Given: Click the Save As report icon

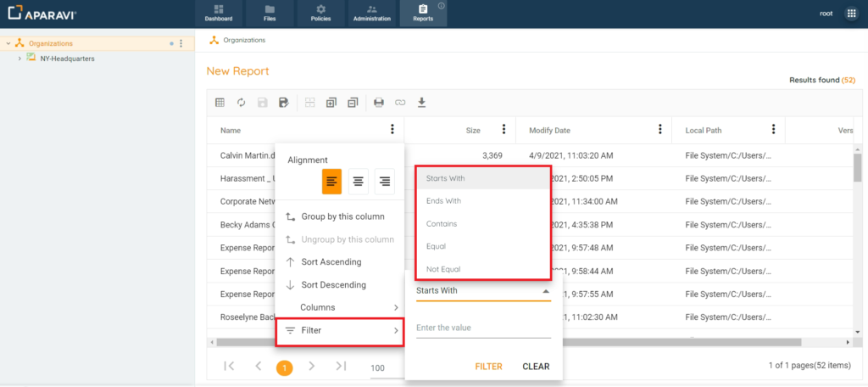Looking at the screenshot, I should tap(284, 103).
